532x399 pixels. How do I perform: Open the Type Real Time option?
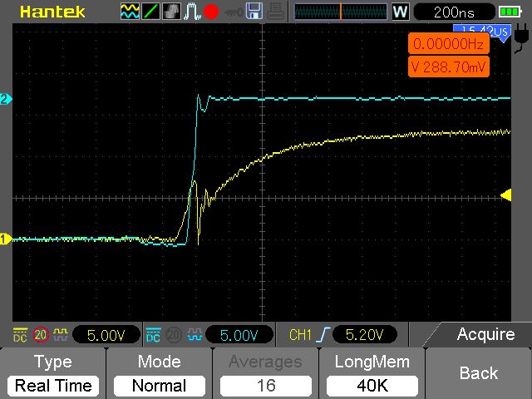(53, 373)
